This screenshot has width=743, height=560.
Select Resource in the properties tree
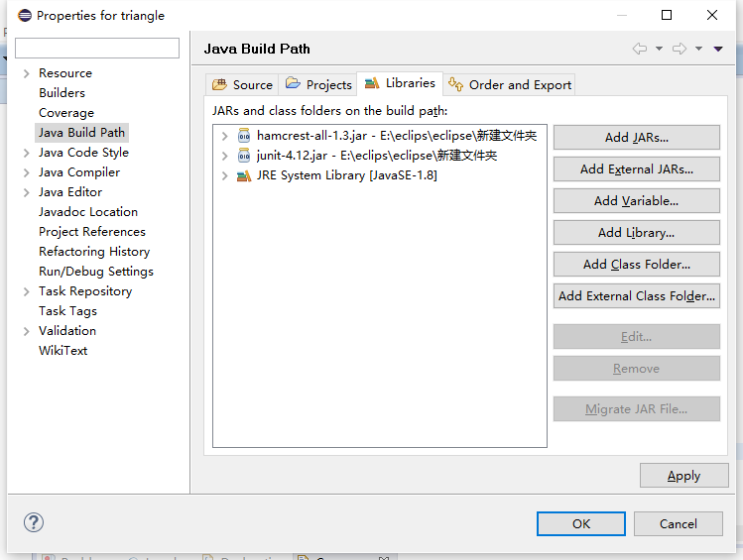[x=65, y=73]
